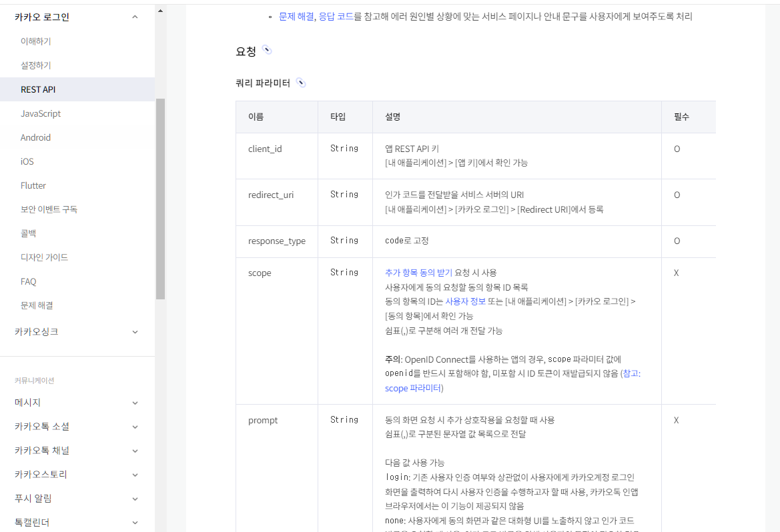Click the 커뮤니케이션 section label
Image resolution: width=780 pixels, height=532 pixels.
click(34, 381)
